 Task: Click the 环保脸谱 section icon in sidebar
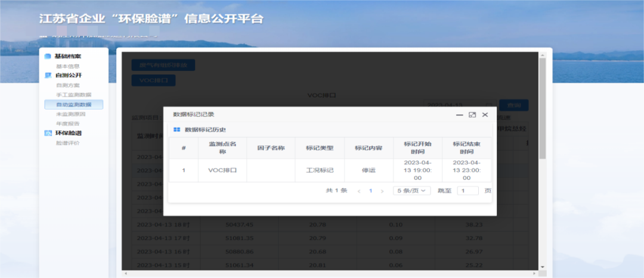(48, 133)
